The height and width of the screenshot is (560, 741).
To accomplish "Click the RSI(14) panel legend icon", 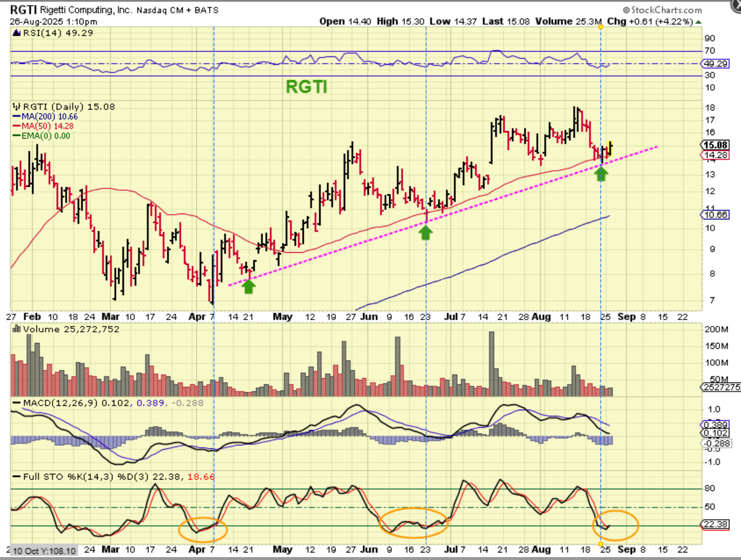I will pos(16,33).
